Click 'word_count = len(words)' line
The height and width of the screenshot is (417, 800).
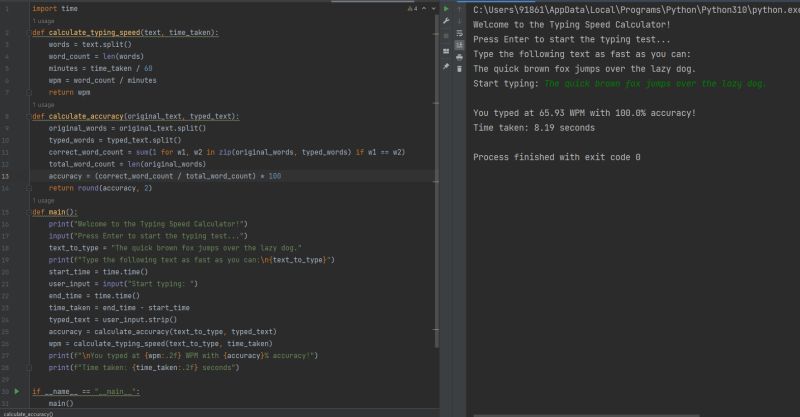click(96, 57)
